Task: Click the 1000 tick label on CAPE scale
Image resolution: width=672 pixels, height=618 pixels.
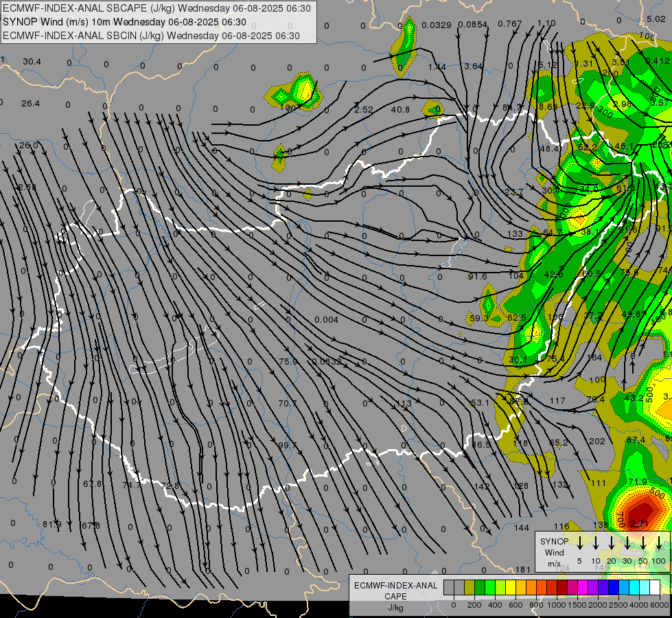Action: tap(557, 605)
